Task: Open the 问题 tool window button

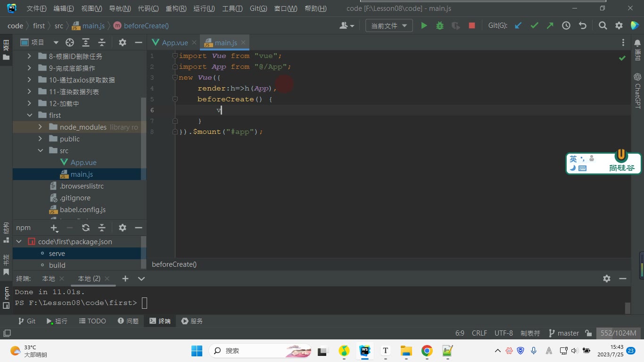Action: point(128,321)
